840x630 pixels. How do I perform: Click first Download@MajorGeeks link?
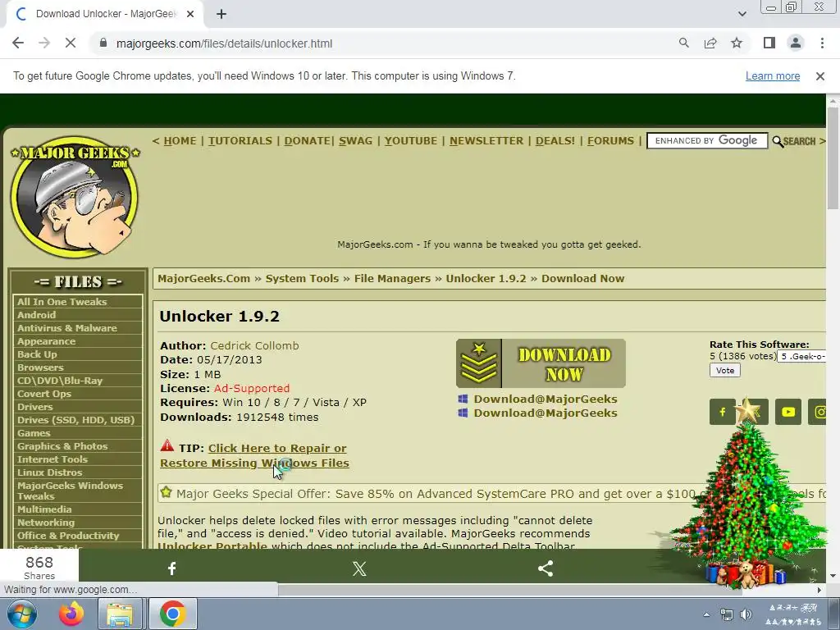click(546, 399)
